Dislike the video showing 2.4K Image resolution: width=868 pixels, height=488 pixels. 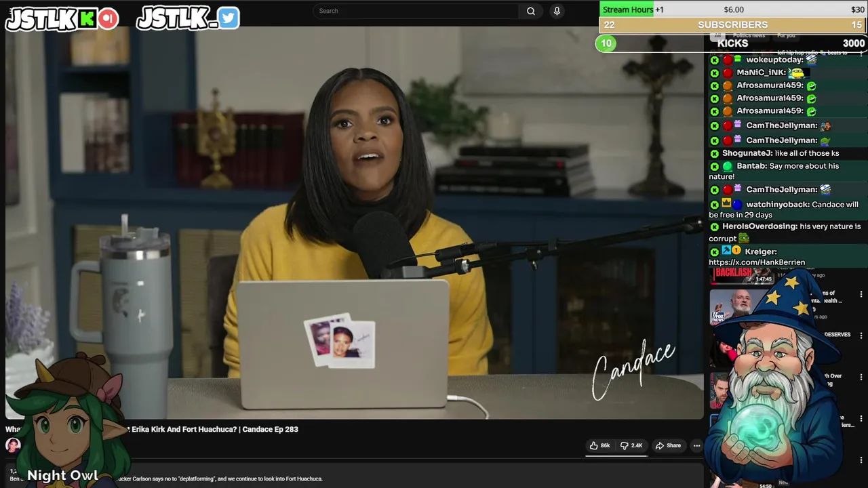[631, 445]
